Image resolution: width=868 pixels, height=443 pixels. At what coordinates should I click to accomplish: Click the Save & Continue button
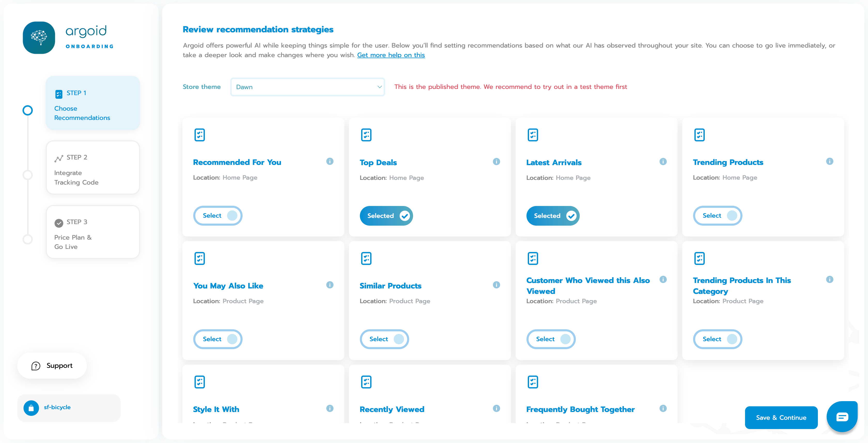tap(781, 418)
